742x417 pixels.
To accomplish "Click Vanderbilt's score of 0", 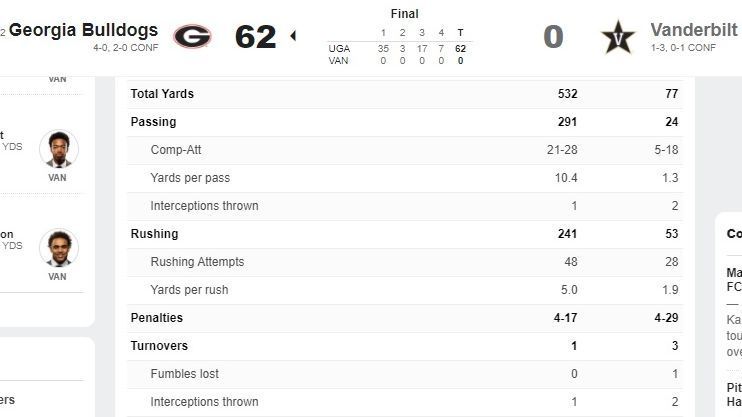I will pyautogui.click(x=553, y=36).
